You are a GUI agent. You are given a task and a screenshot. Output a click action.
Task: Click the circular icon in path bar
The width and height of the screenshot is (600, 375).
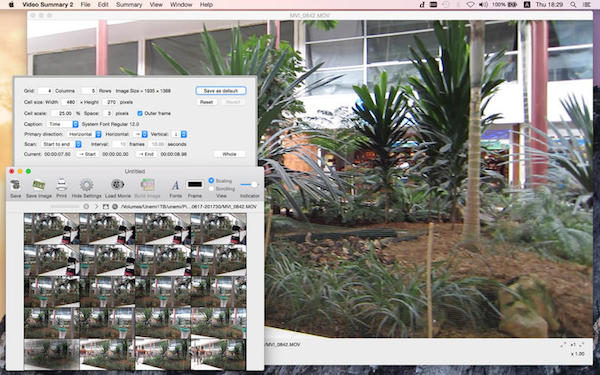click(86, 207)
